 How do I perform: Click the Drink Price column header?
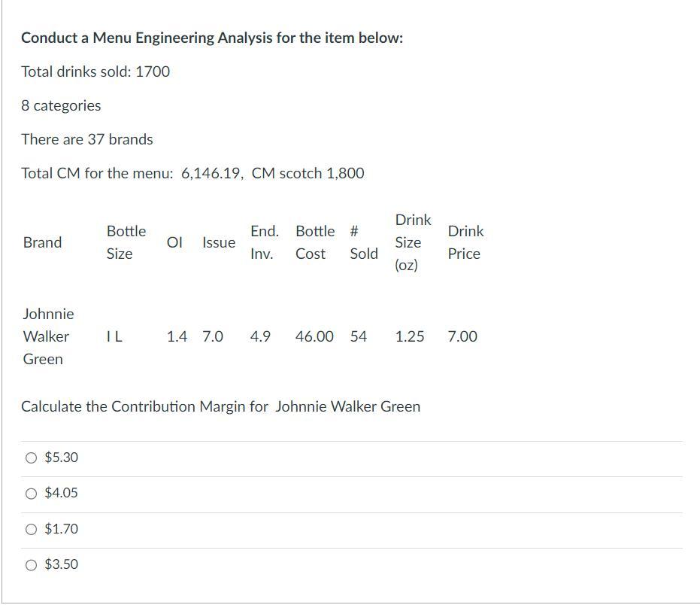tap(465, 242)
